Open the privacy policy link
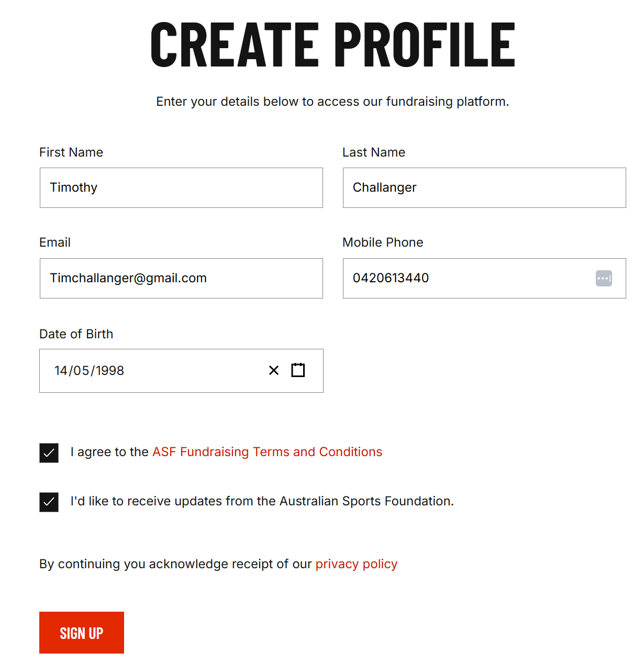 coord(357,564)
